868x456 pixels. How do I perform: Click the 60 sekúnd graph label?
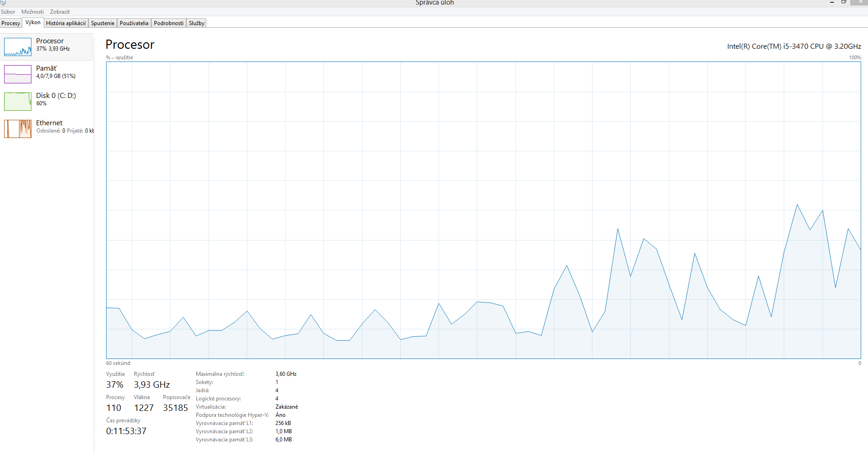point(118,363)
